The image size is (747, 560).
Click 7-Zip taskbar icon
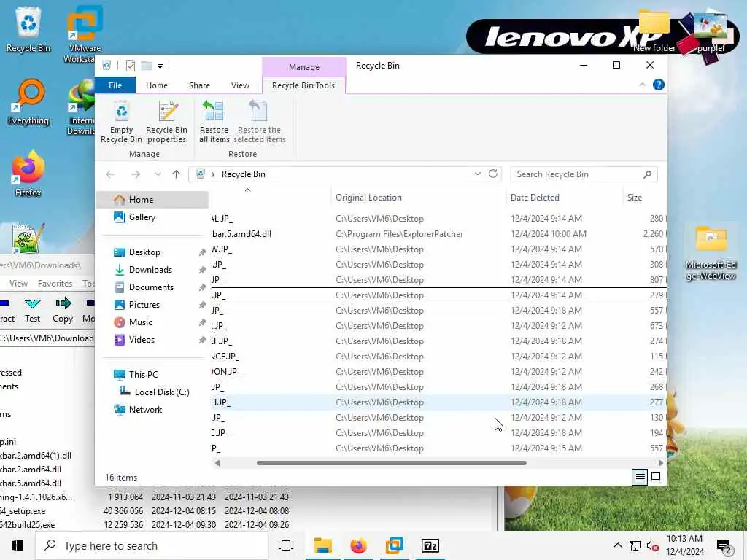[430, 545]
